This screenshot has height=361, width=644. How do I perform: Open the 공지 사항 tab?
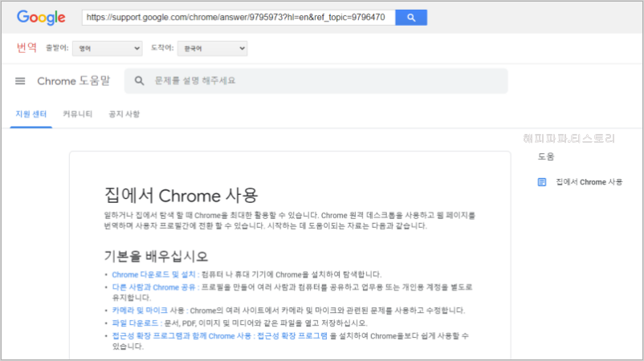[x=124, y=114]
